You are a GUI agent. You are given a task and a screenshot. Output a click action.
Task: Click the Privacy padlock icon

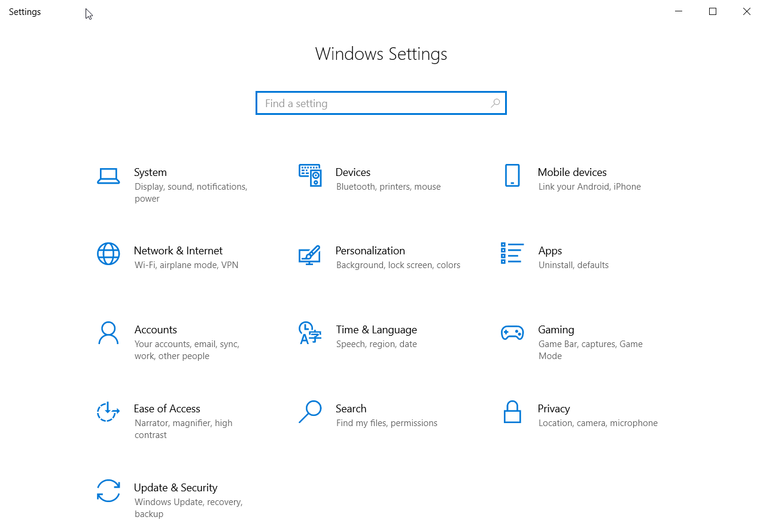(512, 412)
